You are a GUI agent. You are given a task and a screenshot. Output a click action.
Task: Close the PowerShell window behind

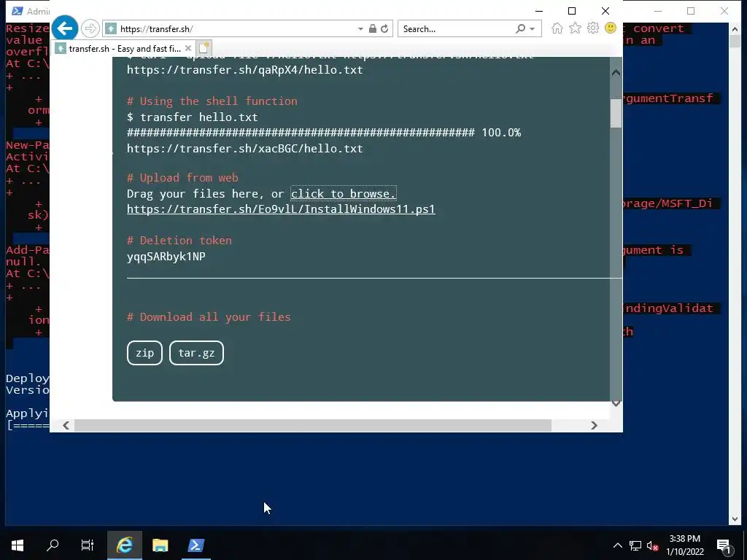724,11
